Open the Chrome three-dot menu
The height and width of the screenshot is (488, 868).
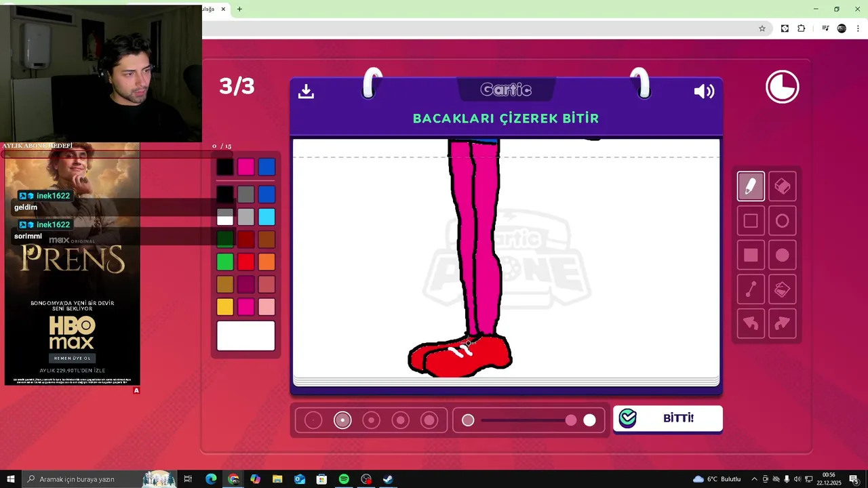[x=858, y=28]
